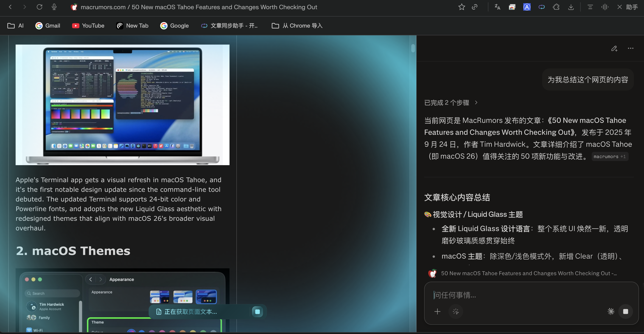Go forward with the browser forward arrow
The width and height of the screenshot is (644, 334).
click(24, 7)
